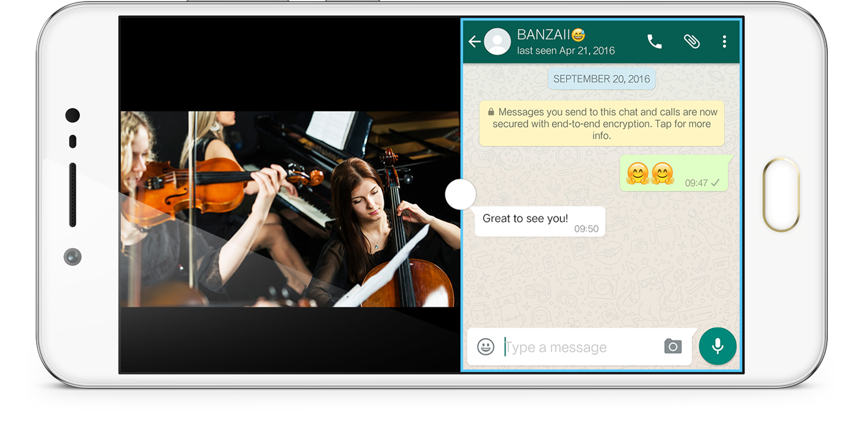
Task: Select the "Great to see you!" message
Action: [x=539, y=221]
